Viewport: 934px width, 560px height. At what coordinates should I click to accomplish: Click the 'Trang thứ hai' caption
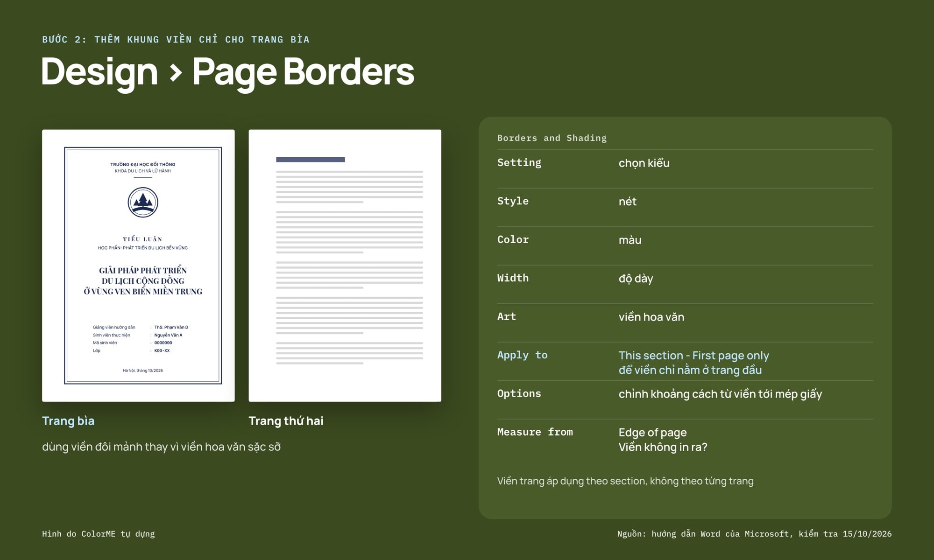point(286,421)
